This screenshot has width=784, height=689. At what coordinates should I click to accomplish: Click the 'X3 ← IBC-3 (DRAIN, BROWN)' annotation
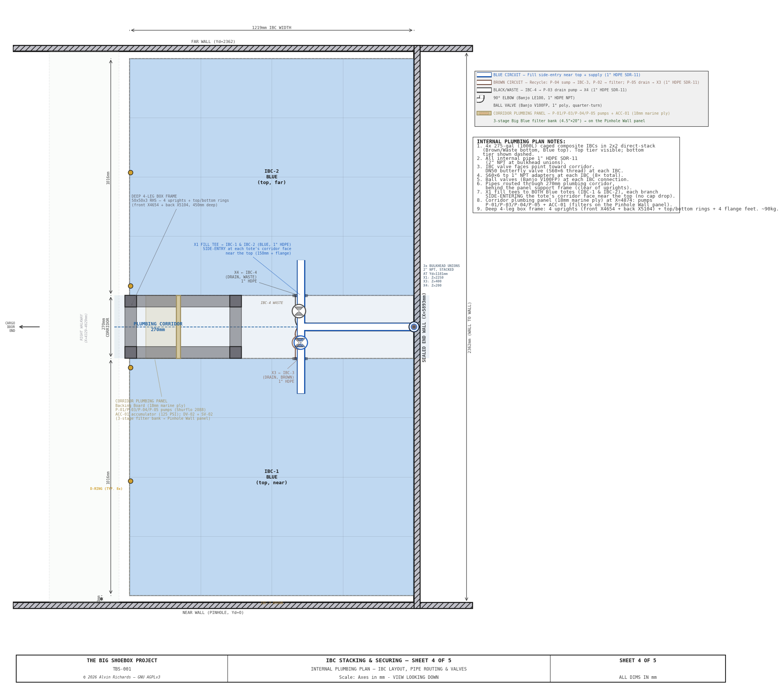click(x=278, y=377)
